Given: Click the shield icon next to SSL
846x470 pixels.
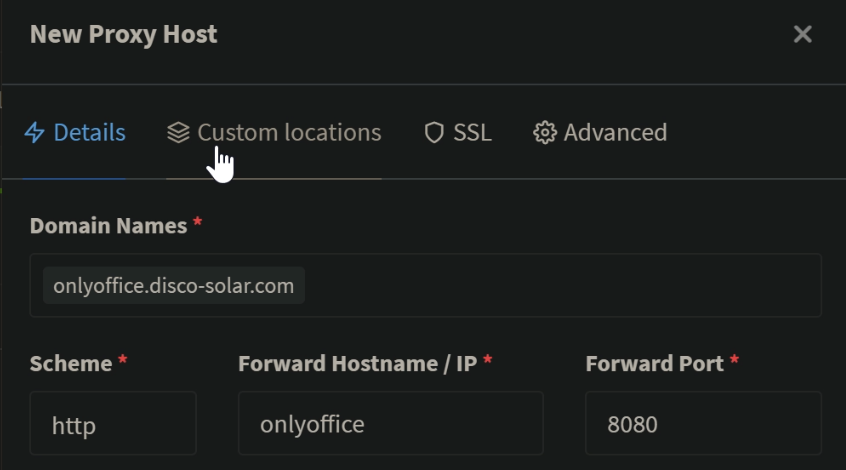Looking at the screenshot, I should [434, 133].
